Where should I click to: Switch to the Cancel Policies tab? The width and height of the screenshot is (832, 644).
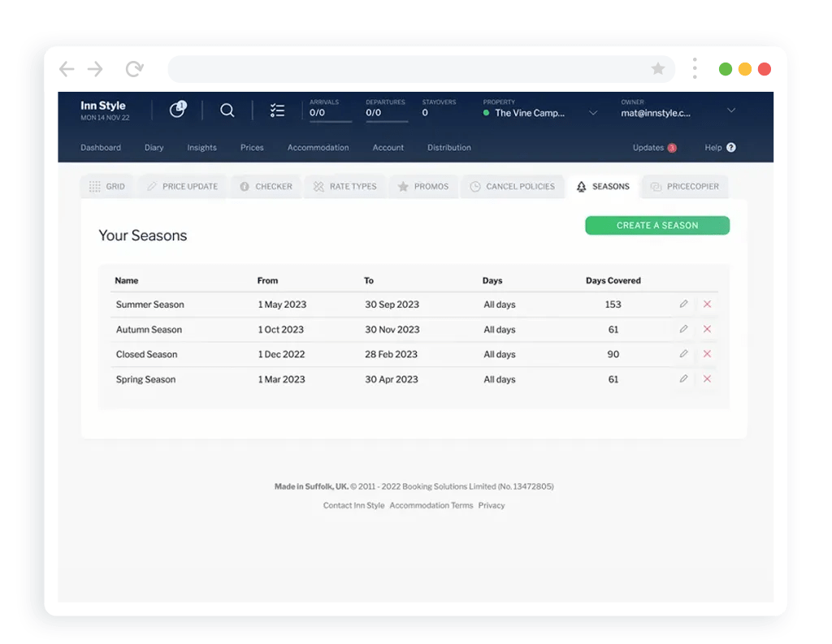coord(513,187)
